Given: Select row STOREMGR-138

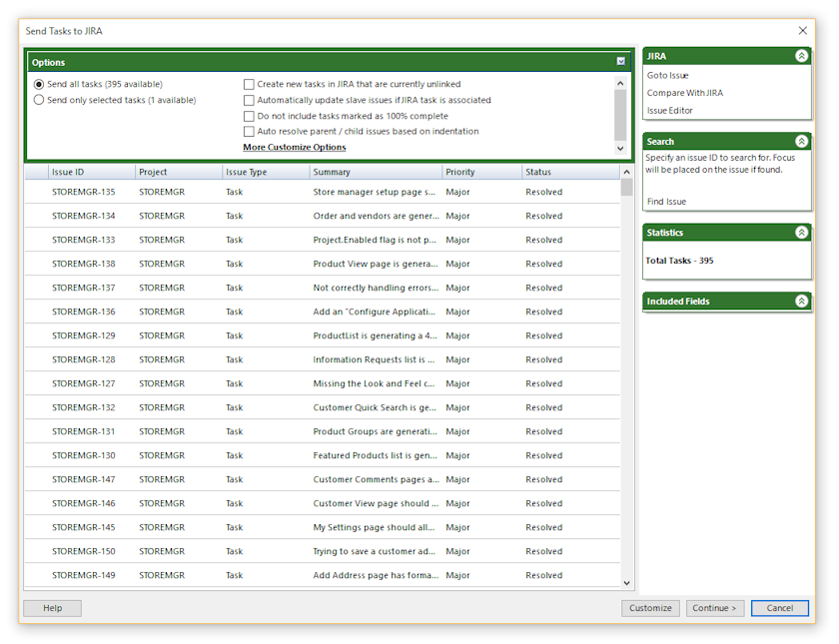Looking at the screenshot, I should (x=322, y=264).
